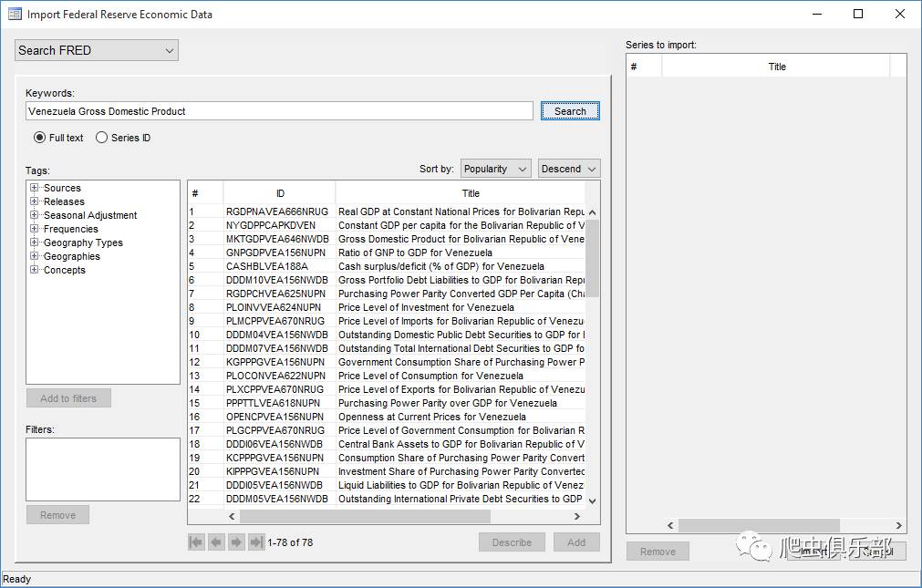Click Series to import horizontal scrollbar thumb
922x588 pixels.
coord(759,525)
